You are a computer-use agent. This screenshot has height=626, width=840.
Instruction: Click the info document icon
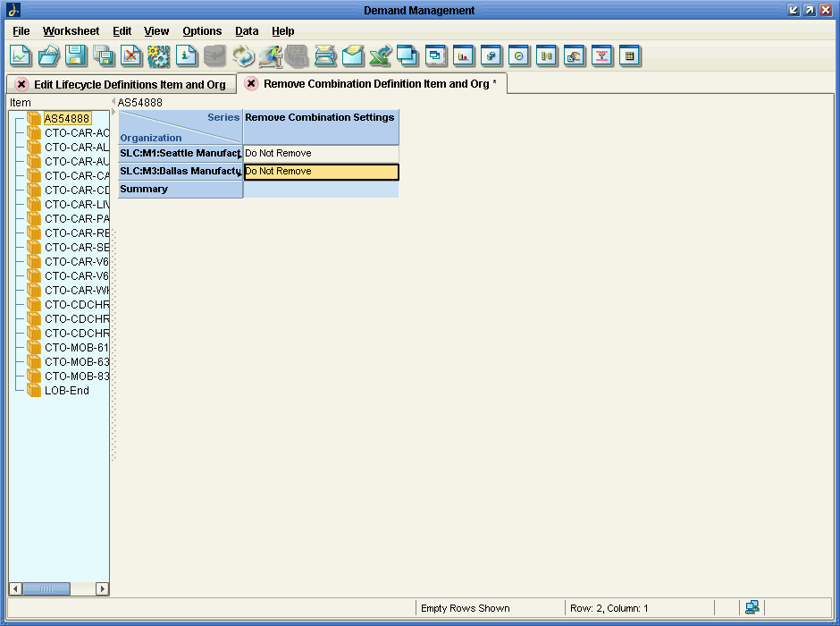pyautogui.click(x=186, y=55)
